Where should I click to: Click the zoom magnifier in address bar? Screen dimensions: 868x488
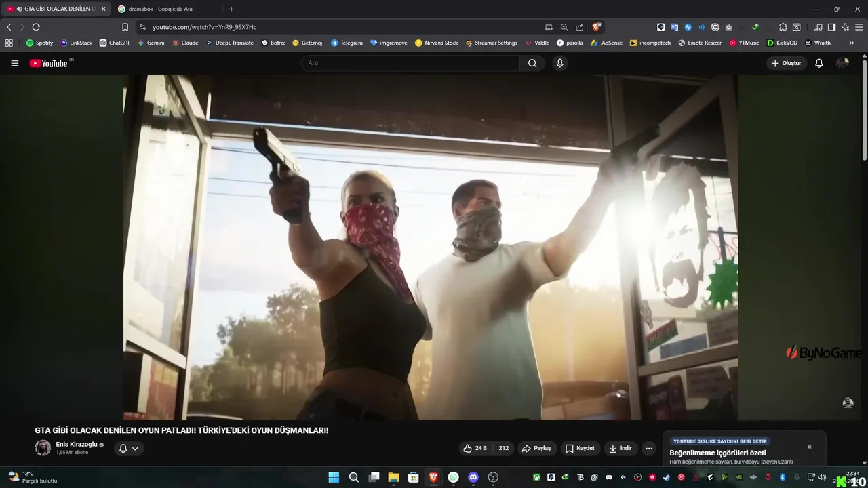(x=564, y=27)
